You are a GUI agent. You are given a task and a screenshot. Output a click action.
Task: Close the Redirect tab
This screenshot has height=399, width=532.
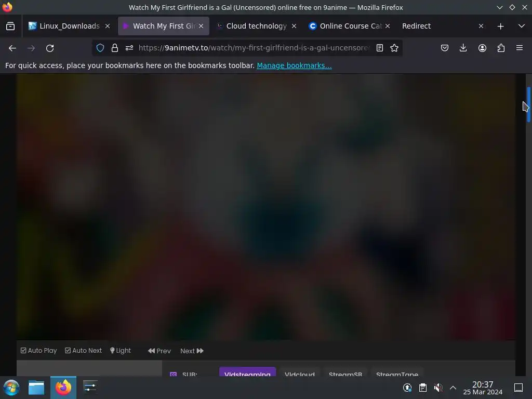click(481, 26)
